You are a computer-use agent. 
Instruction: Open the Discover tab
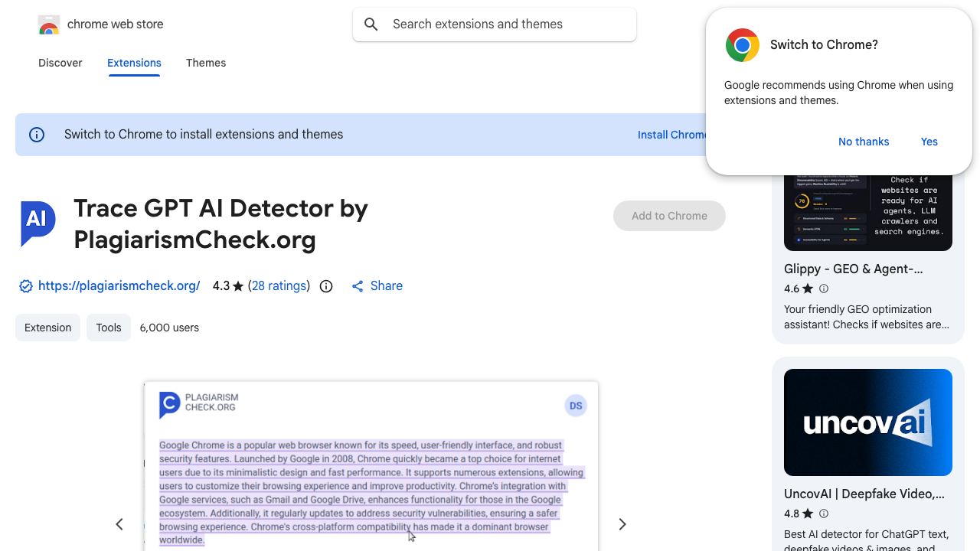point(60,63)
